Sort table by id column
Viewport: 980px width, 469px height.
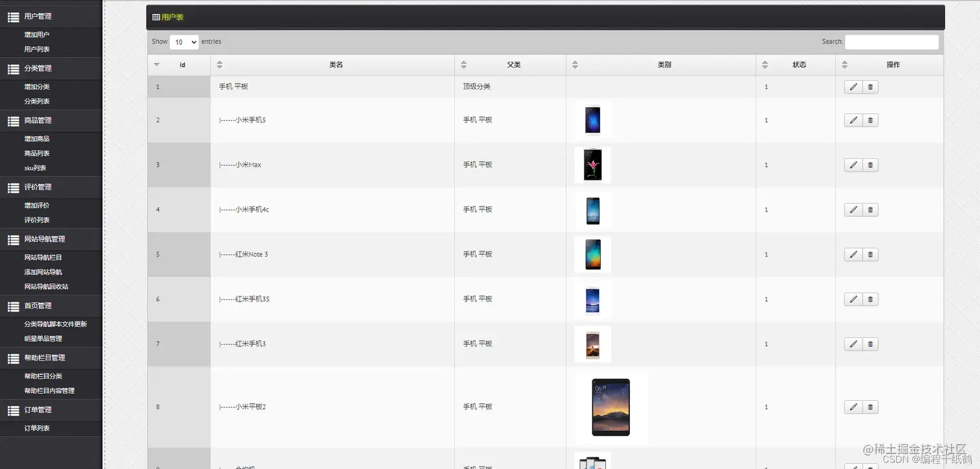click(179, 65)
